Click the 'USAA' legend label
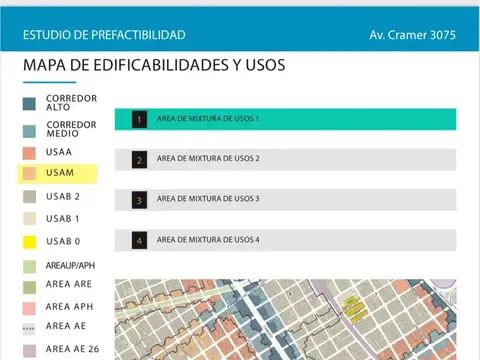 pyautogui.click(x=59, y=152)
